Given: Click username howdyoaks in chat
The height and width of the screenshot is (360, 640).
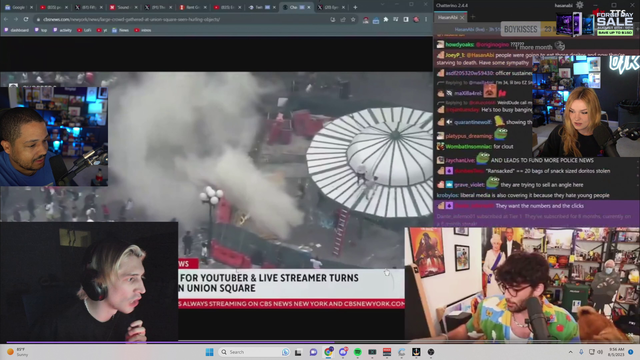Looking at the screenshot, I should pyautogui.click(x=460, y=44).
